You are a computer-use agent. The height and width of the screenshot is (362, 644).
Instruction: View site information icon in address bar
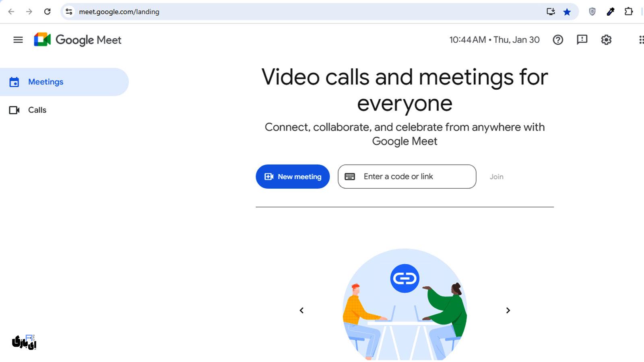[69, 12]
